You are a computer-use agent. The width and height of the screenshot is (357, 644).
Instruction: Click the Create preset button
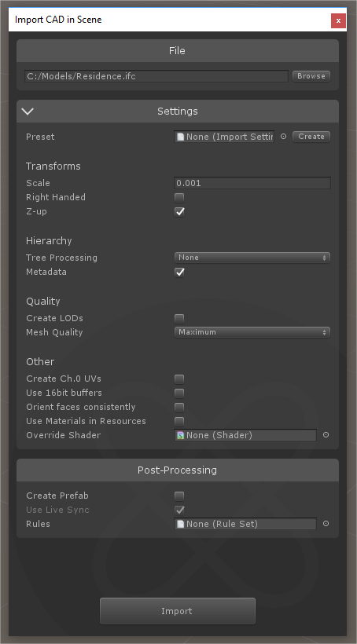coord(311,137)
